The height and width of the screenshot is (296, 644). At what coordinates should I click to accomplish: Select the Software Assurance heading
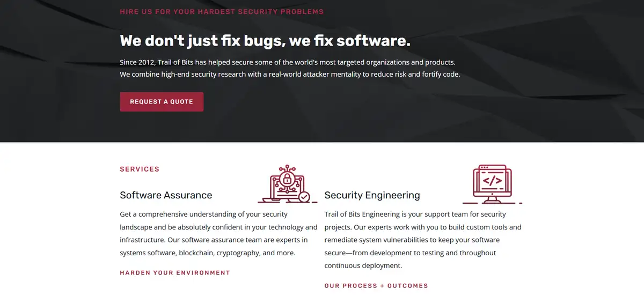pyautogui.click(x=166, y=195)
